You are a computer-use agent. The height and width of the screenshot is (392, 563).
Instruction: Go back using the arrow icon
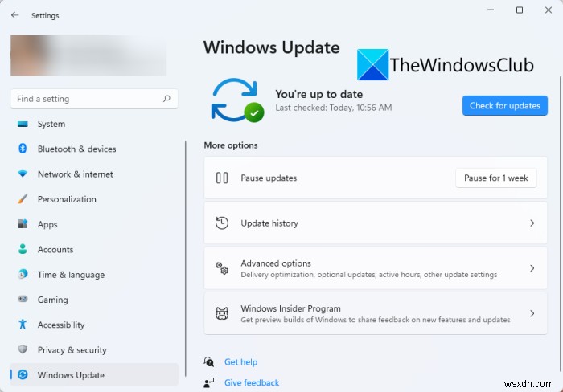[x=14, y=15]
